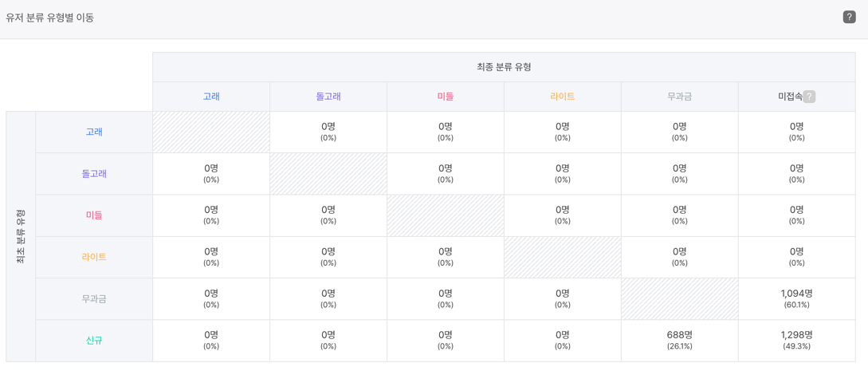
Task: Click the 미접속 column header text
Action: [x=789, y=97]
